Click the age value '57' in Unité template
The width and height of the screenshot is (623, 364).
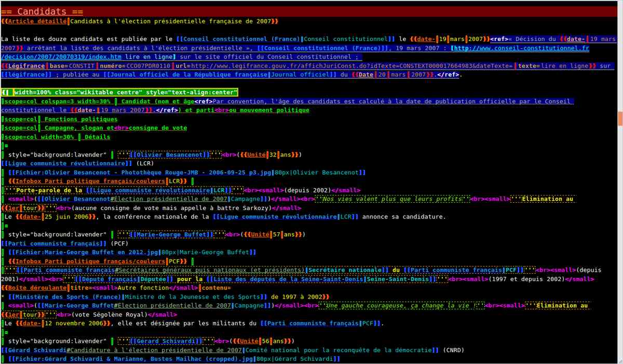(277, 234)
